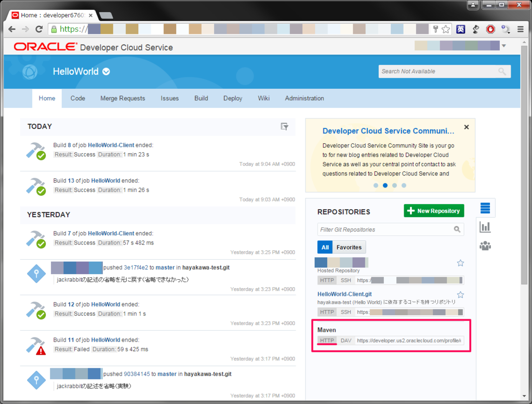Screen dimensions: 532x404
Task: Open the Build tab
Action: (201, 98)
